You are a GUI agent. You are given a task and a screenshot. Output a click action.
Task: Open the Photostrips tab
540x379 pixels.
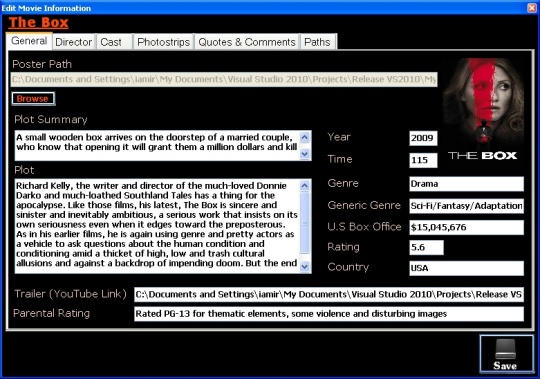point(163,42)
